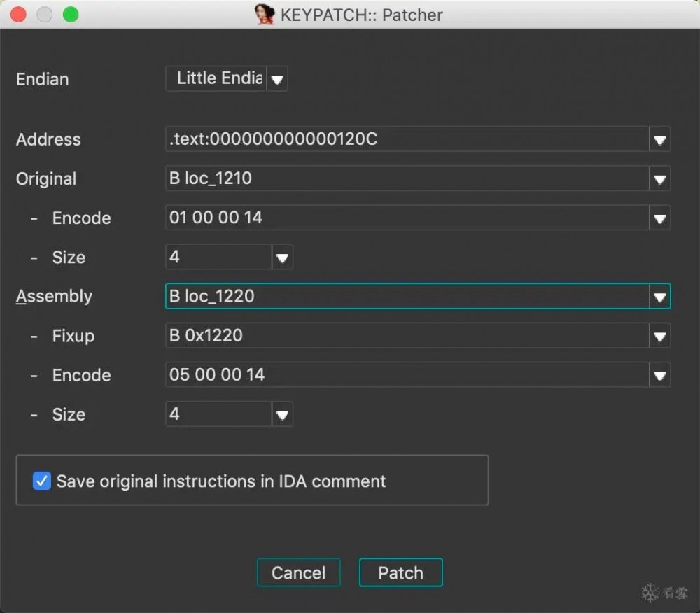This screenshot has width=700, height=613.
Task: Focus the Address text field
Action: [x=406, y=139]
